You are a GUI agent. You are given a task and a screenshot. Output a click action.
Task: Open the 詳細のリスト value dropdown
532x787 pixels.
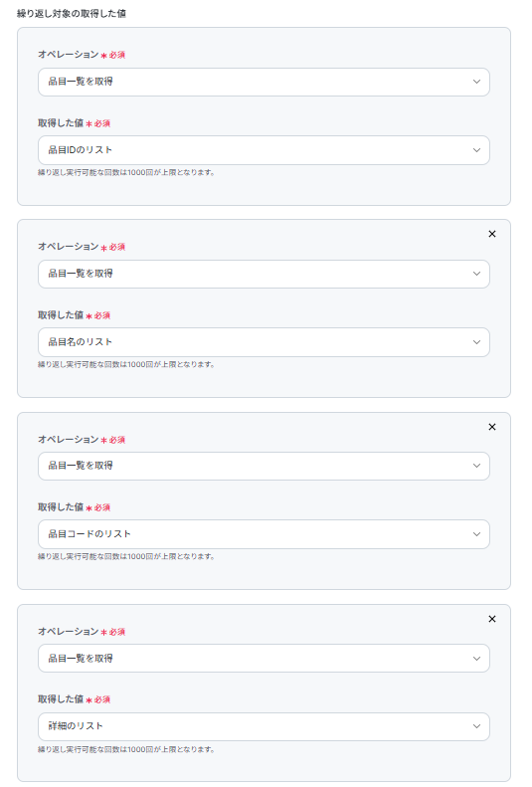click(264, 726)
